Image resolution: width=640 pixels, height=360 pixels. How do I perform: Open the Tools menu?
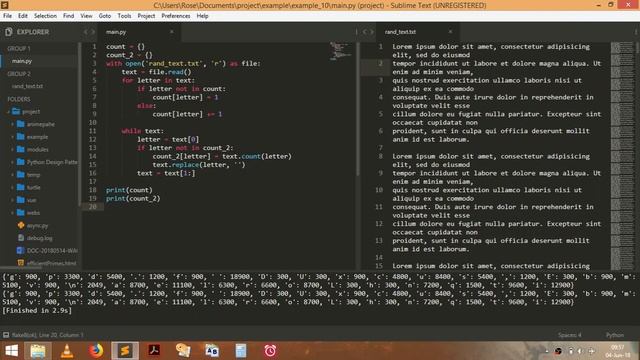click(x=124, y=16)
